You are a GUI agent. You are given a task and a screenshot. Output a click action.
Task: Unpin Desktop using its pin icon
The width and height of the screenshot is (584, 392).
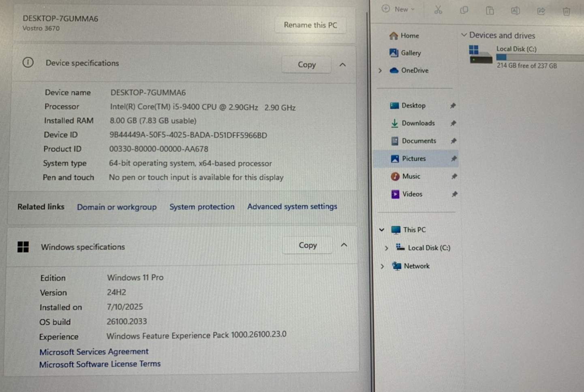[453, 106]
